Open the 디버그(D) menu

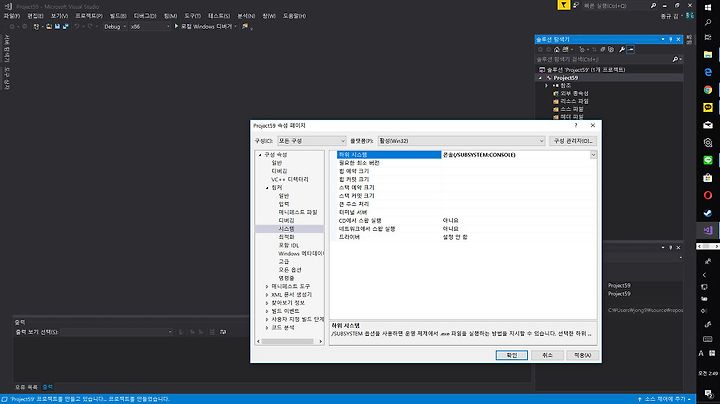[x=145, y=16]
